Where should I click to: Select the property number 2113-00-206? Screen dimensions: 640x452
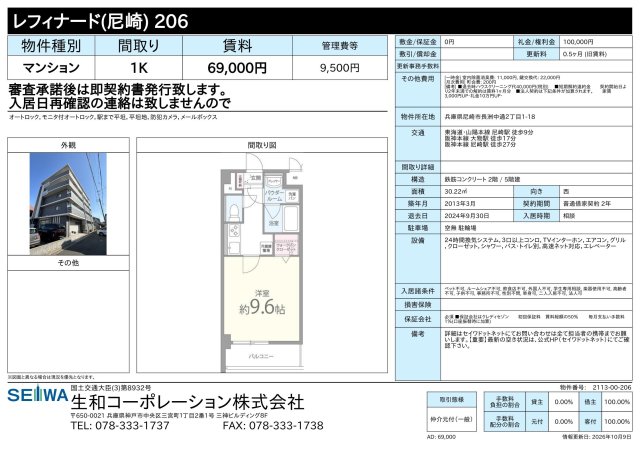[x=612, y=387]
